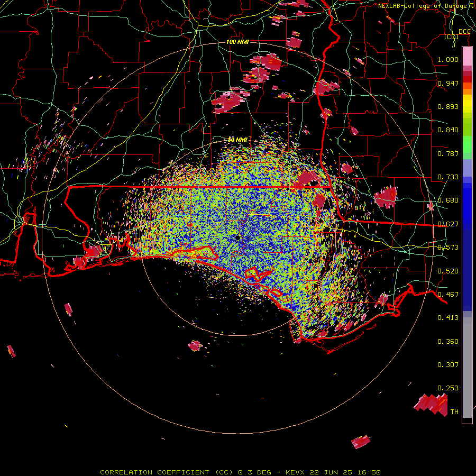Click the yellow segment of the color bar

click(467, 104)
